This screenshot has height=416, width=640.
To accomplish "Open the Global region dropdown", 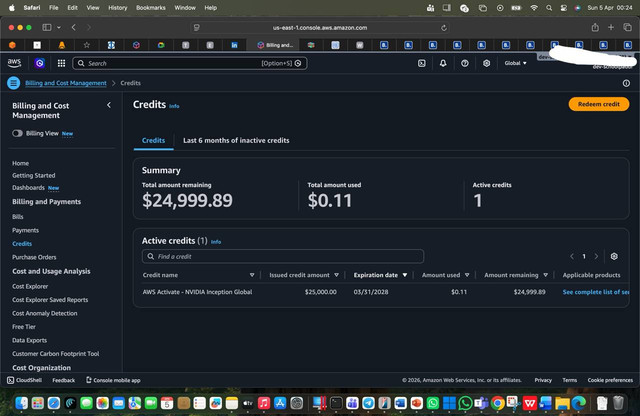I will [515, 63].
